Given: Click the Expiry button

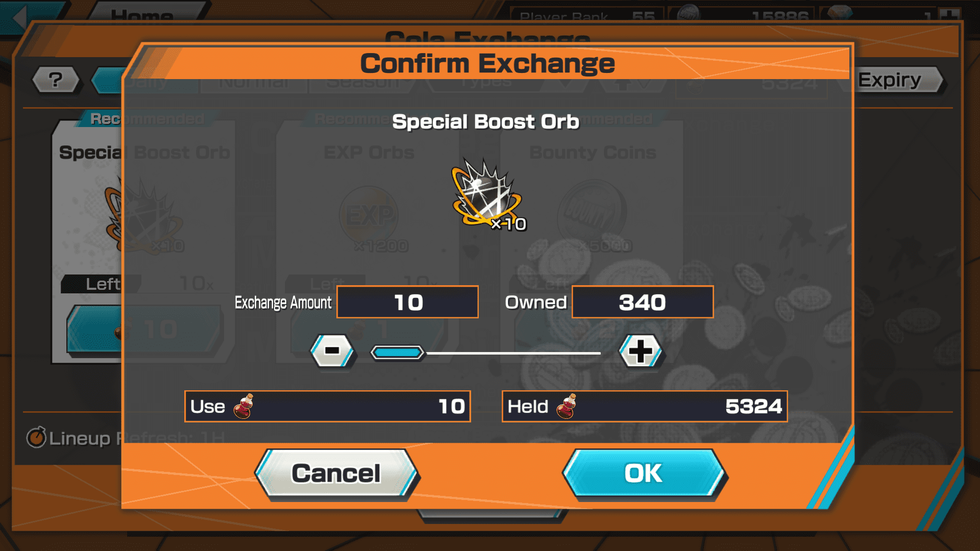Looking at the screenshot, I should coord(896,80).
